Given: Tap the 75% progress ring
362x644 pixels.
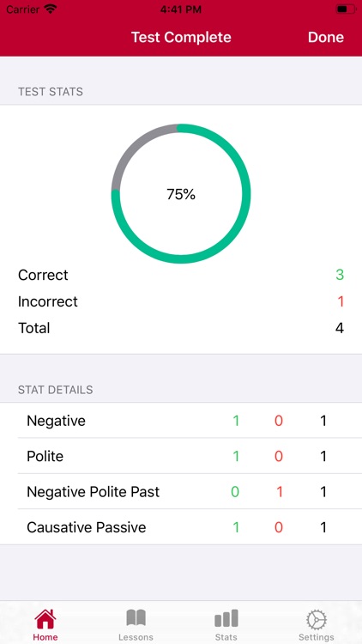Looking at the screenshot, I should click(x=181, y=193).
